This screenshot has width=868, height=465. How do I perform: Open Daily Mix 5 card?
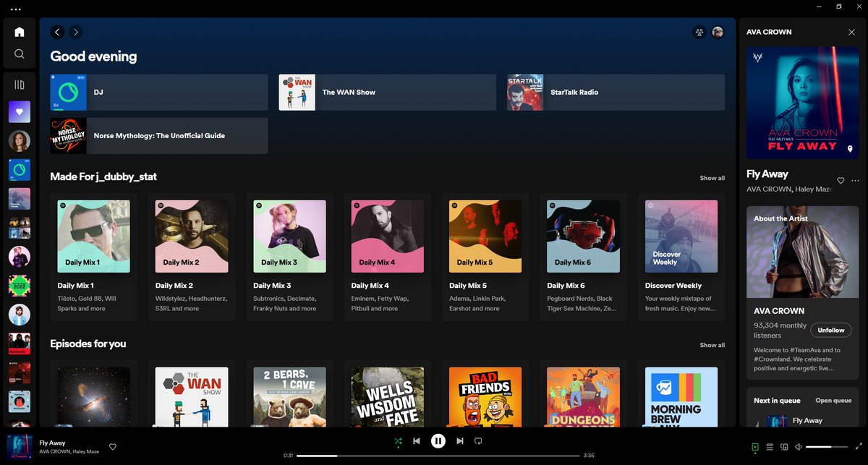click(x=485, y=257)
